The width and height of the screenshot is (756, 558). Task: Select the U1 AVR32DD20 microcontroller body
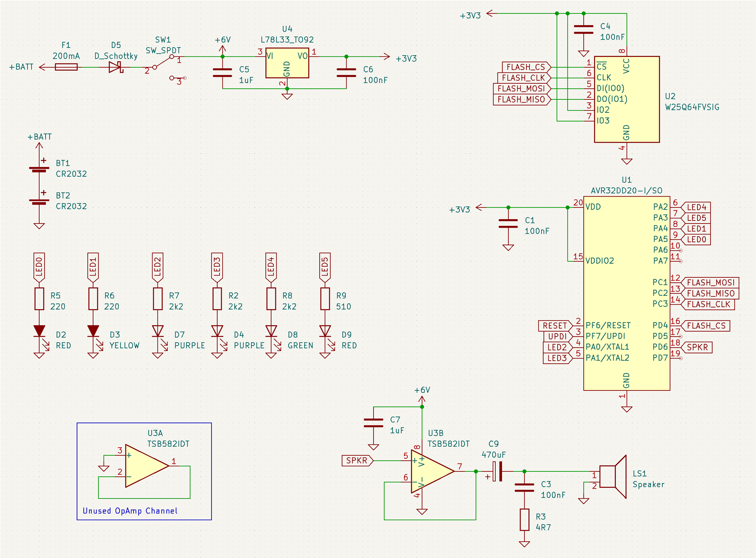[x=627, y=293]
